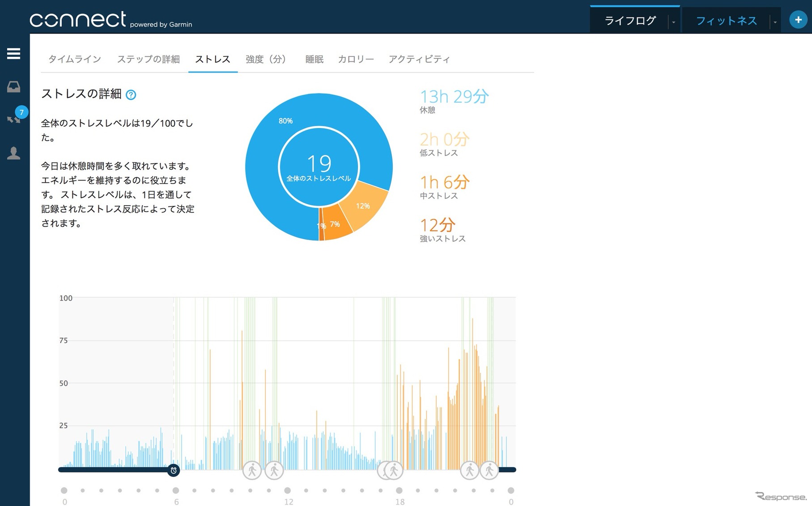The image size is (812, 506).
Task: Open the hamburger menu
Action: tap(13, 54)
